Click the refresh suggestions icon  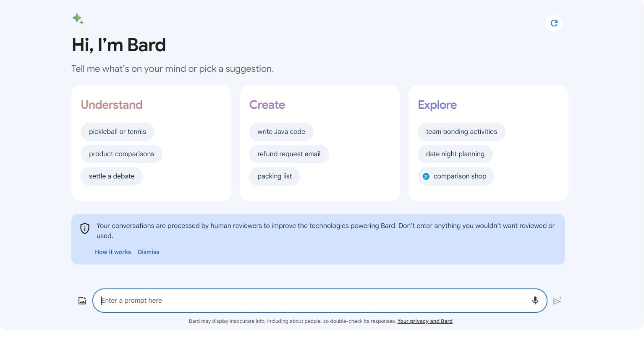(x=554, y=23)
